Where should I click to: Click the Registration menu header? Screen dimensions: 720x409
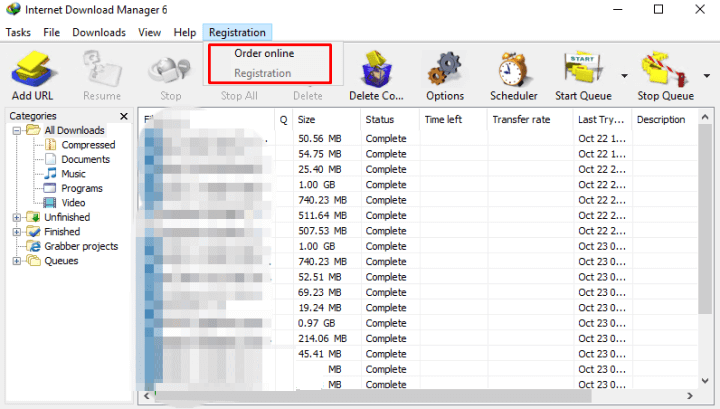237,33
